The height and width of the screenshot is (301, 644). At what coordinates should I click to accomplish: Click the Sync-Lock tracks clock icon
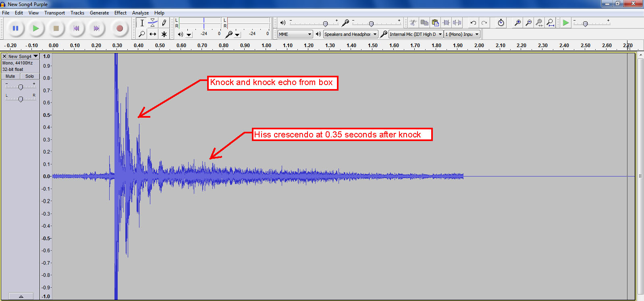point(501,23)
